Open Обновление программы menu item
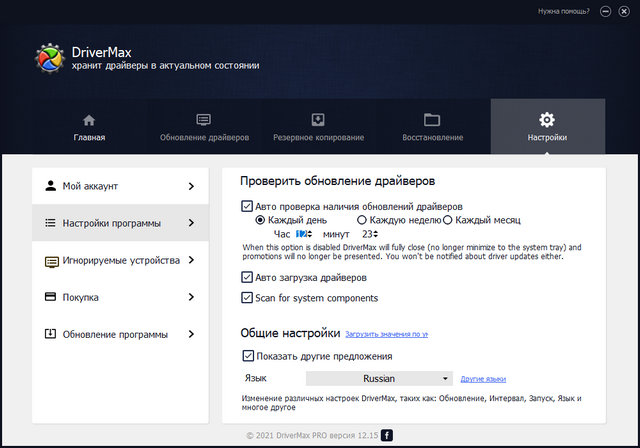Image resolution: width=640 pixels, height=448 pixels. click(114, 334)
